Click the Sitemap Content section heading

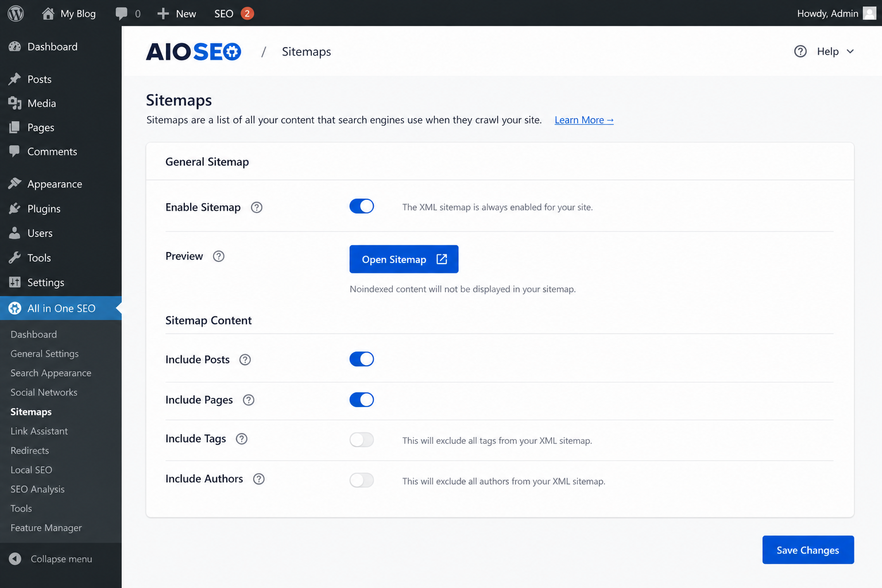pos(208,320)
